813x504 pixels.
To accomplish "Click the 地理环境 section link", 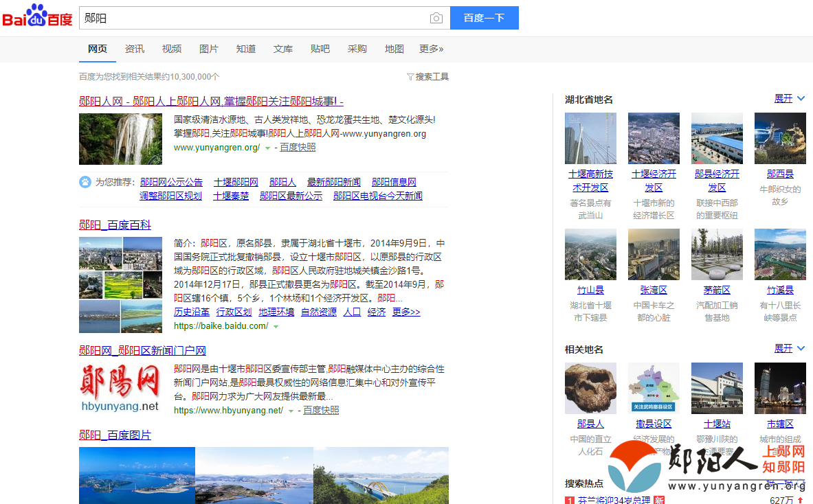I will tap(276, 312).
